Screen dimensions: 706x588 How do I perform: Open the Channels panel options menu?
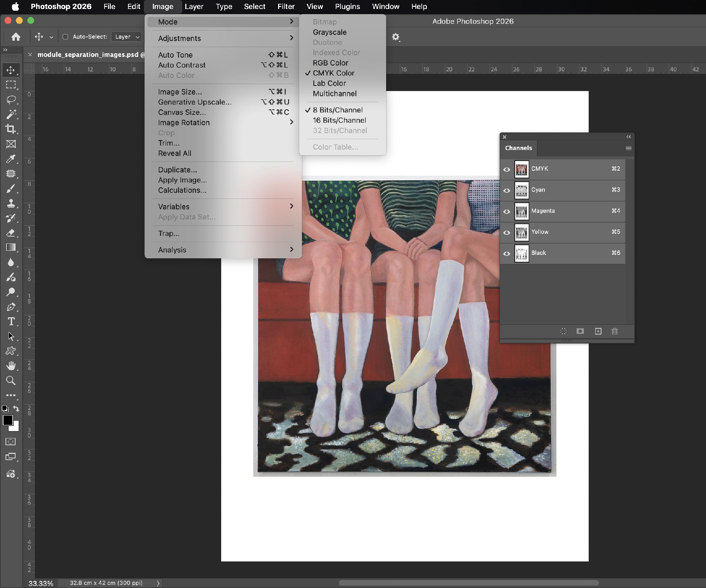pyautogui.click(x=628, y=148)
